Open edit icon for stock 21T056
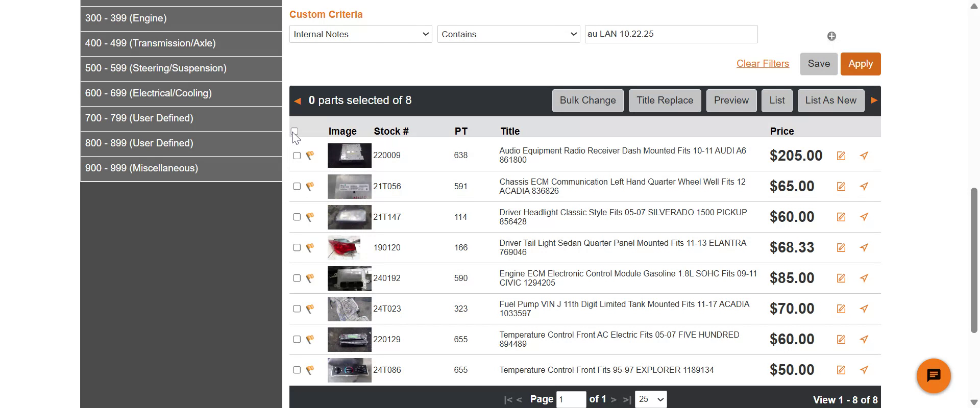980x408 pixels. coord(841,187)
